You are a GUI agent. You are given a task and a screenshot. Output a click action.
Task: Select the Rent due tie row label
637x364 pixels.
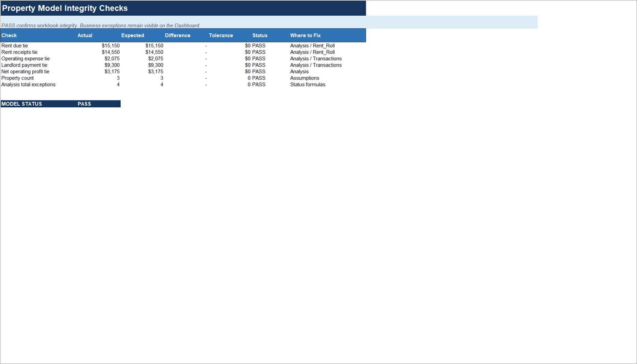tap(15, 46)
